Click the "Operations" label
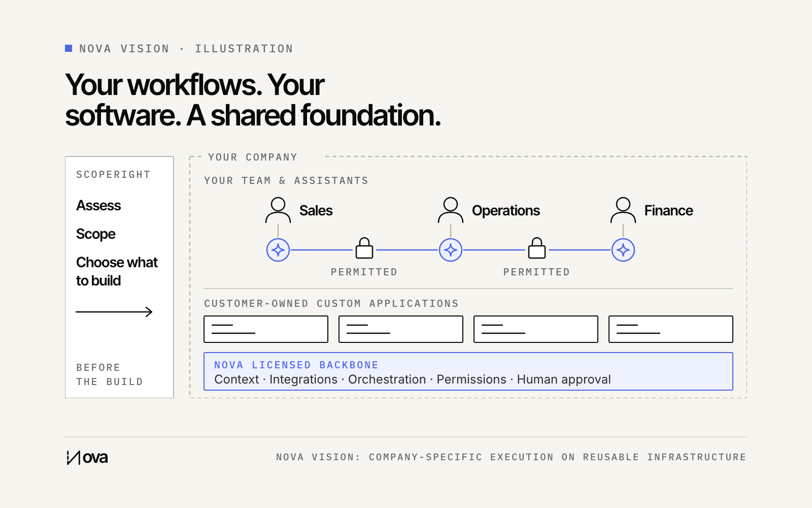 coord(506,211)
